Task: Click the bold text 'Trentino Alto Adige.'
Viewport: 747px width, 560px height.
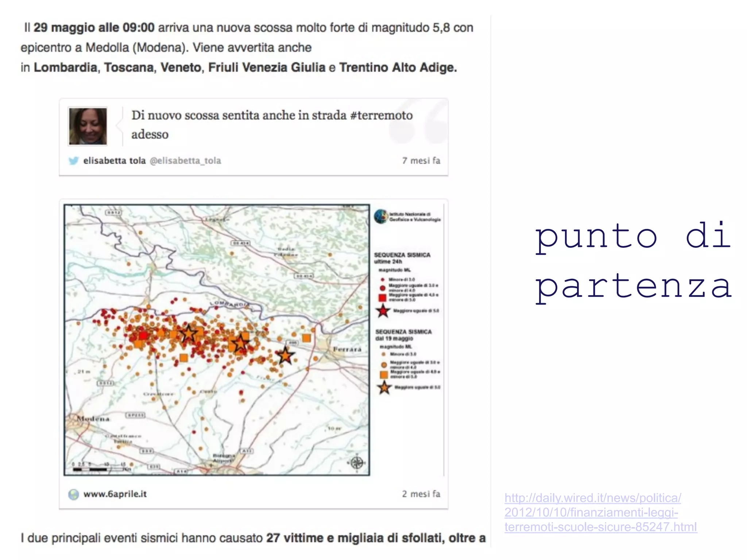Action: [x=398, y=67]
